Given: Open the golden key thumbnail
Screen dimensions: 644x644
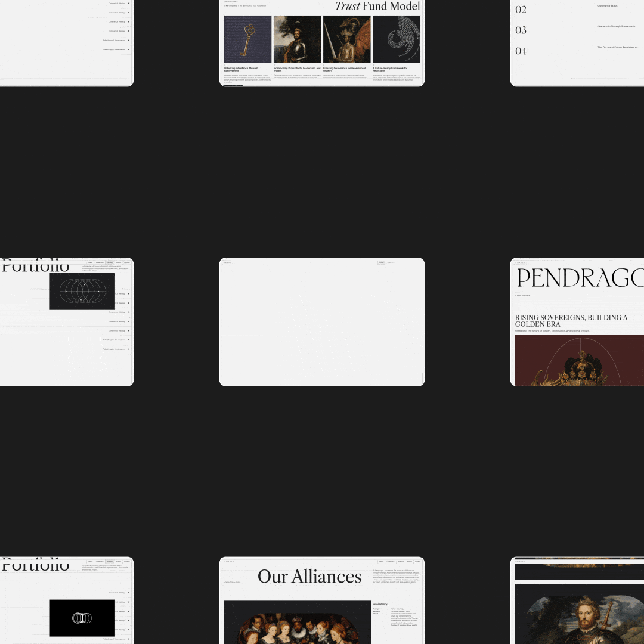Looking at the screenshot, I should coord(247,39).
